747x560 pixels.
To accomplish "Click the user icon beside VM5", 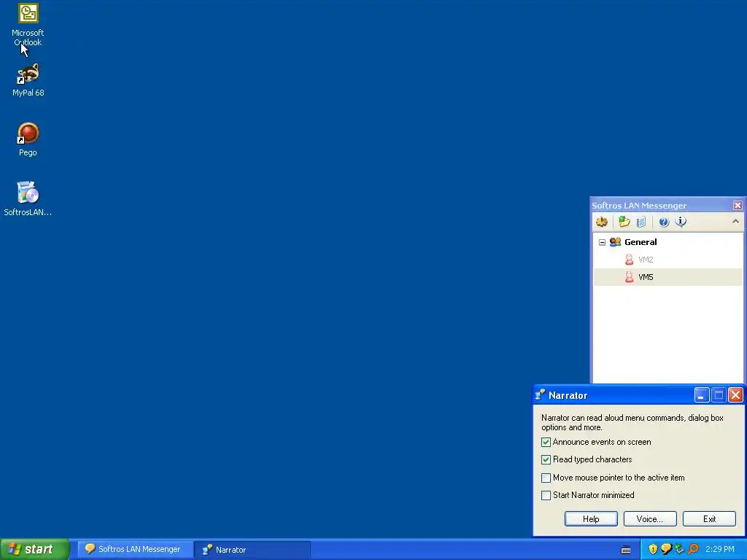I will pos(630,277).
